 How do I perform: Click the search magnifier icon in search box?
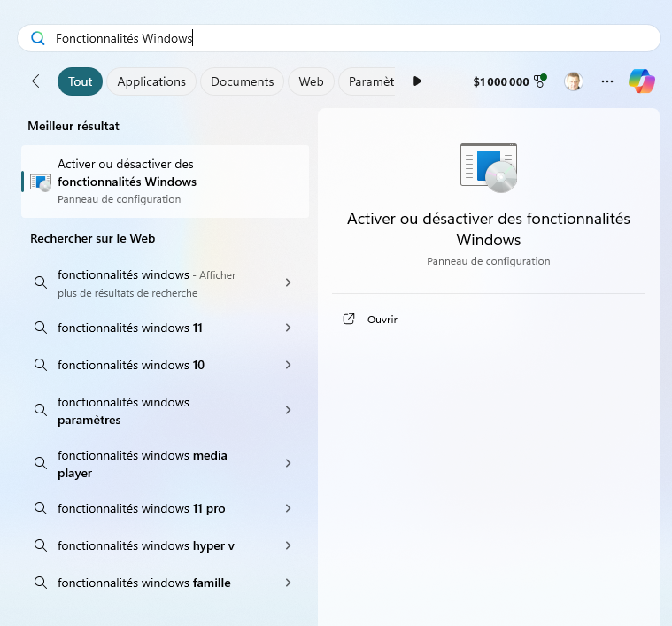(38, 39)
